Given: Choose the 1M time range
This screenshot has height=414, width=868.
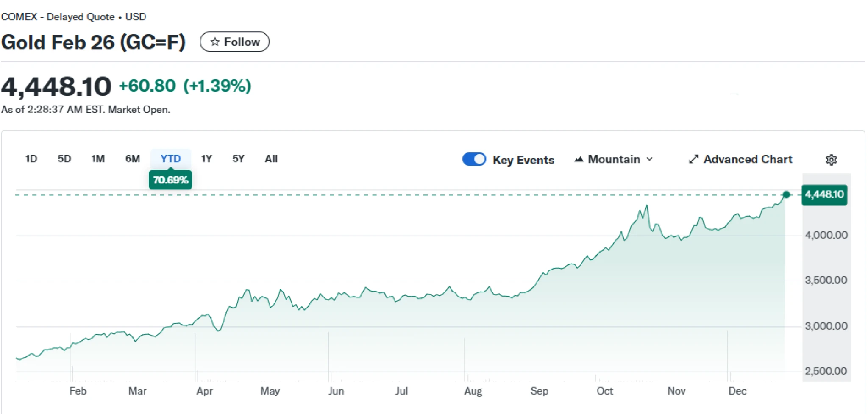Looking at the screenshot, I should 98,159.
